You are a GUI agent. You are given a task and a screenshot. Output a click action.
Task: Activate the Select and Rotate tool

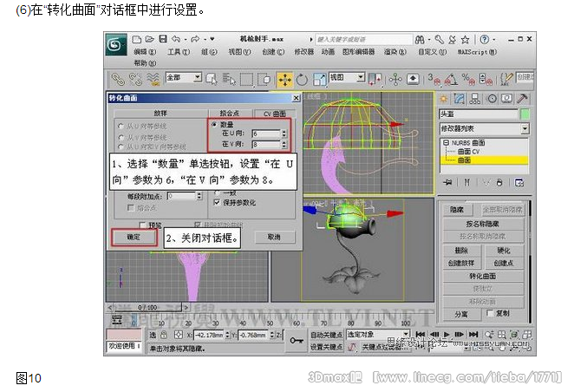point(302,80)
